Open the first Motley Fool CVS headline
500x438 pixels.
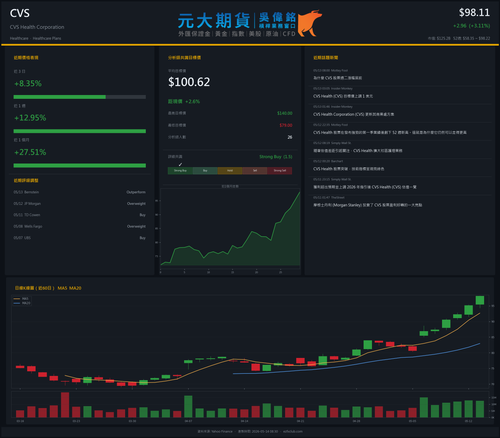coord(337,78)
